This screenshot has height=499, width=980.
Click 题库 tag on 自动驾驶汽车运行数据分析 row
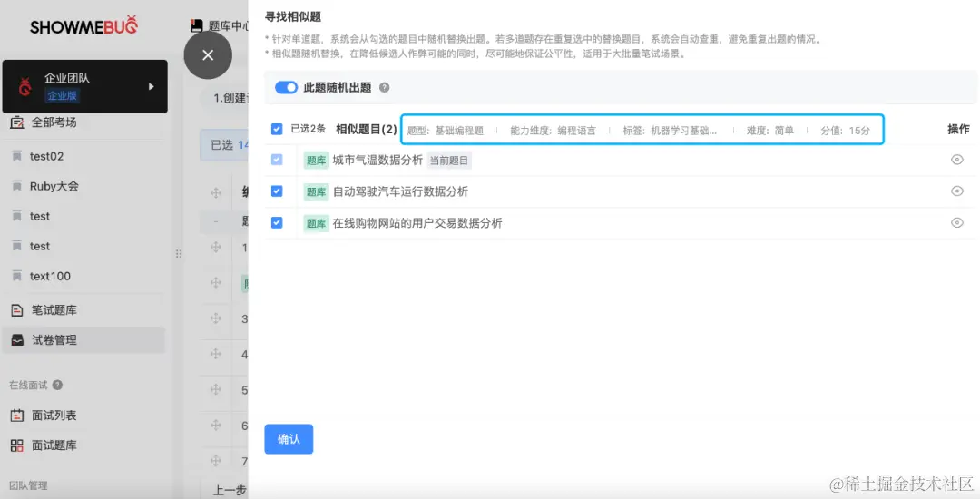[317, 191]
